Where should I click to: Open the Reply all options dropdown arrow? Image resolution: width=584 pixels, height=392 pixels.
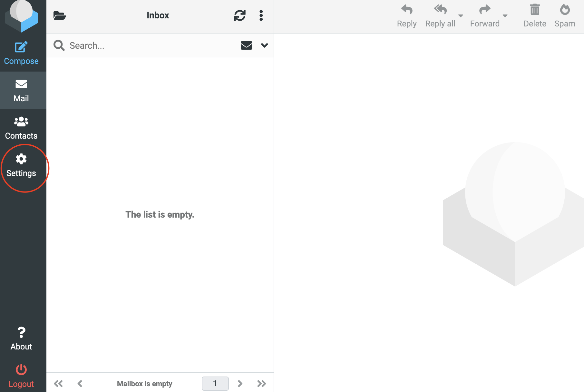[x=461, y=16]
